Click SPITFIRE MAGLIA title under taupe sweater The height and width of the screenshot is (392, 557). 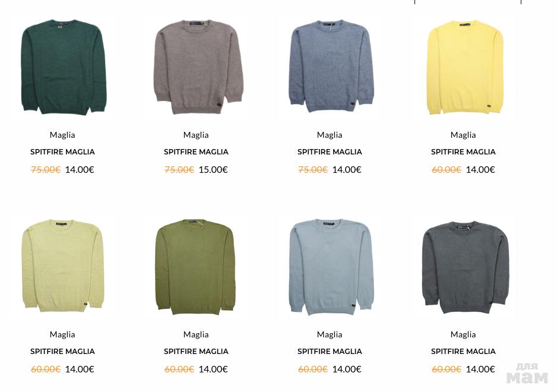click(x=196, y=152)
